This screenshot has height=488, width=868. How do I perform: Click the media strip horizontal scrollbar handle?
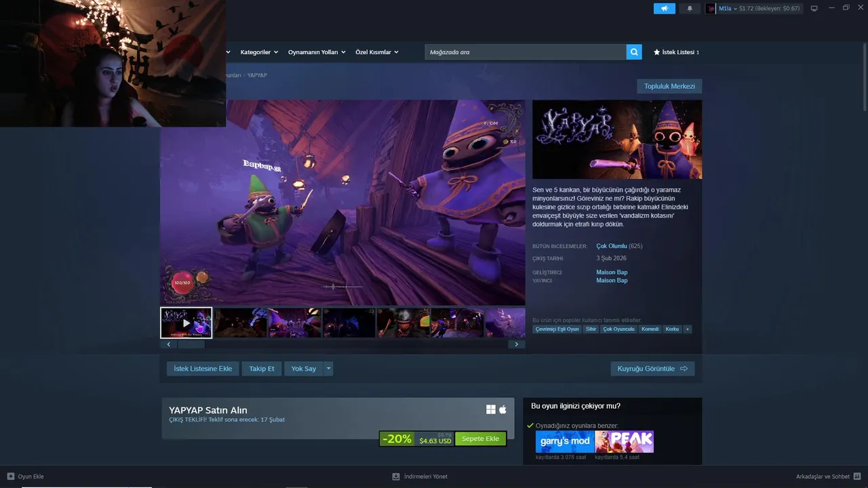coord(191,344)
